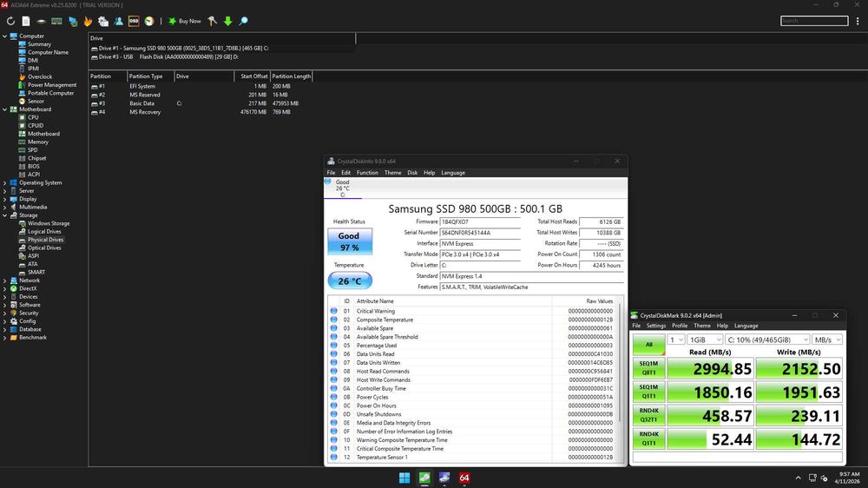This screenshot has width=868, height=488.
Task: Open CrystalDiskInfo Function menu
Action: click(367, 173)
